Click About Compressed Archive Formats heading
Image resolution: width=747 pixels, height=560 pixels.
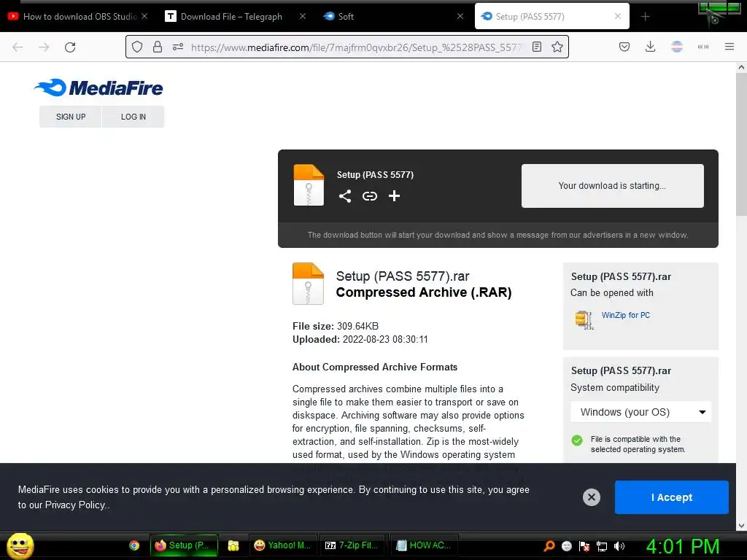coord(375,367)
